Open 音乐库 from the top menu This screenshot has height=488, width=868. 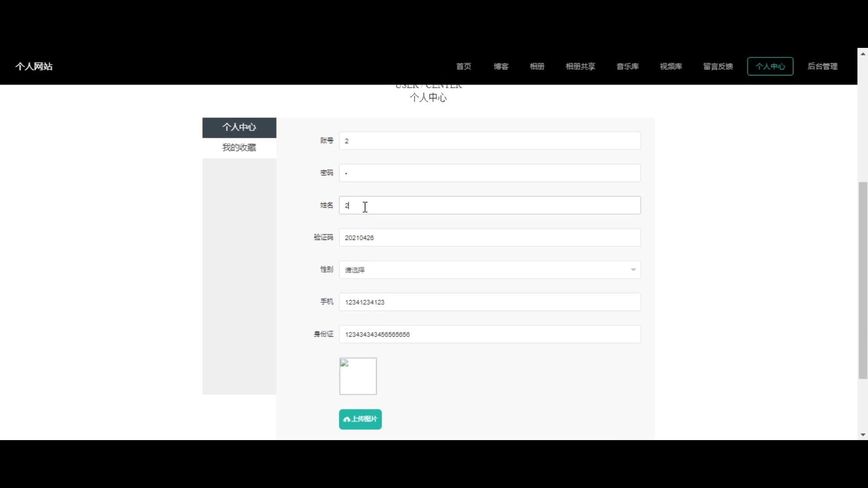(627, 66)
